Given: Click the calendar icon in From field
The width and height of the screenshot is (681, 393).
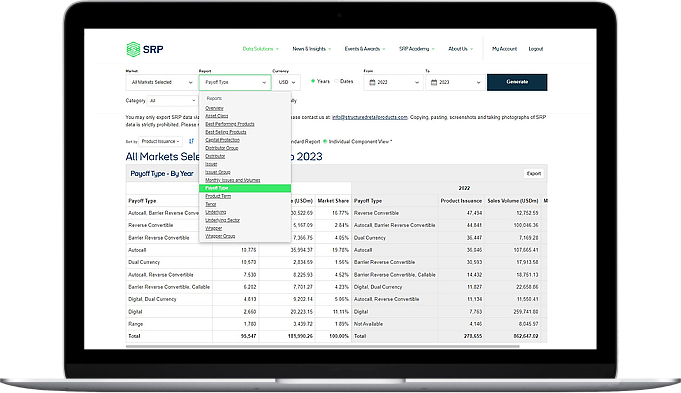Looking at the screenshot, I should [372, 82].
